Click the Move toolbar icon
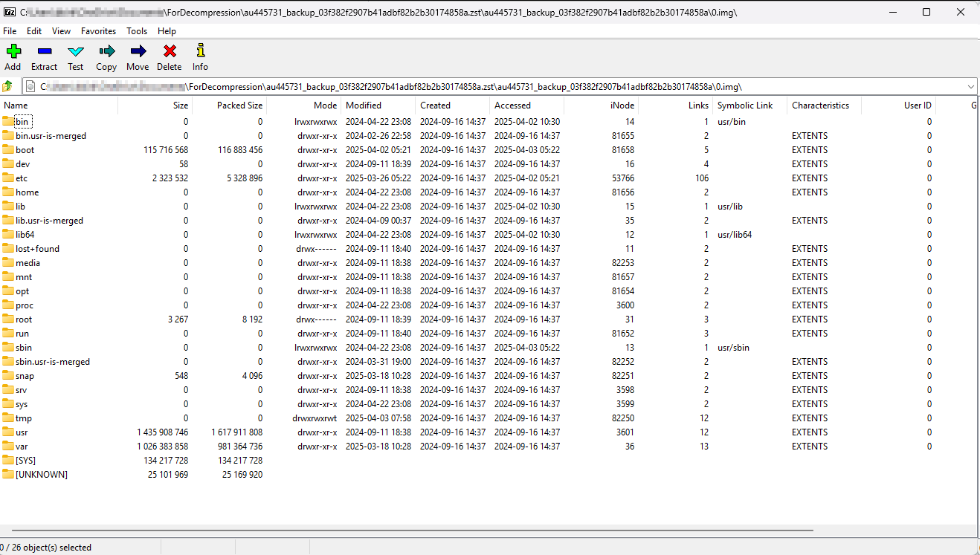 (138, 51)
